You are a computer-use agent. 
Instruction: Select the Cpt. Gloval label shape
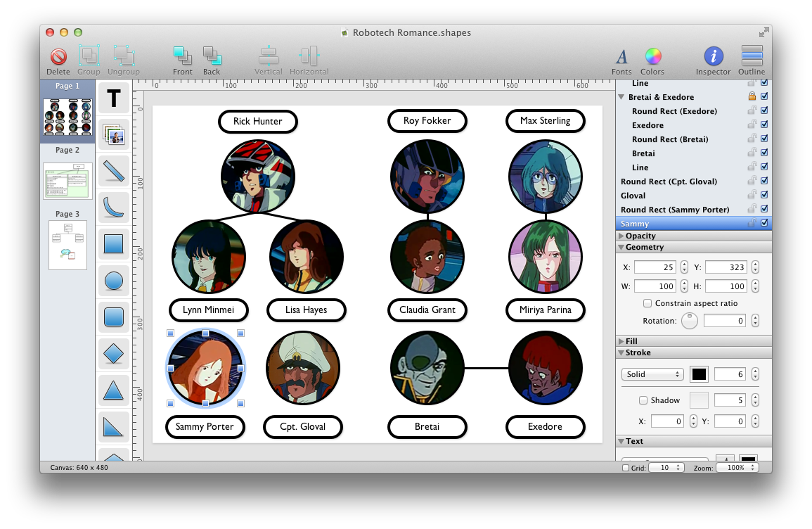(303, 427)
